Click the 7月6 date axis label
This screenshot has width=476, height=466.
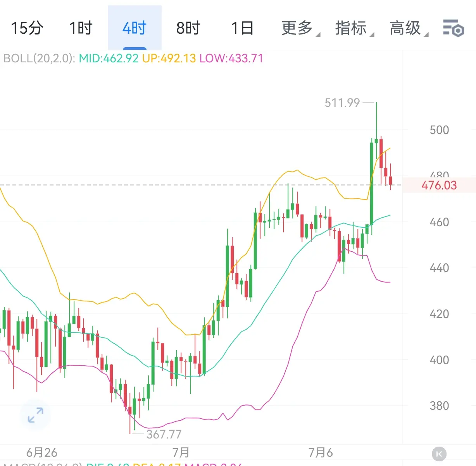coord(320,452)
